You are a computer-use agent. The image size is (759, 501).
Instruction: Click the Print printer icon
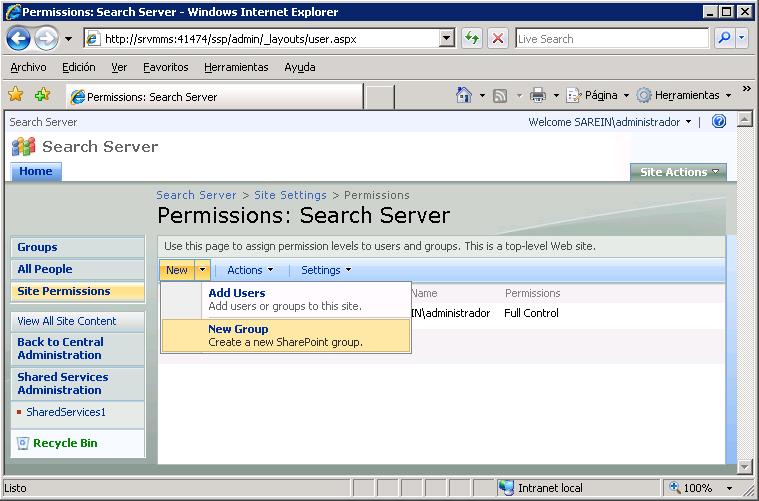[x=538, y=95]
